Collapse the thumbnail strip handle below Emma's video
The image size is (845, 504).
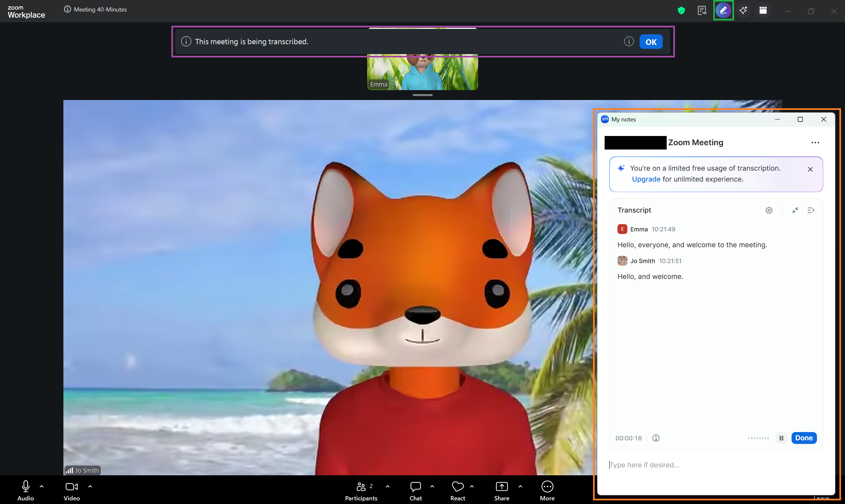click(x=422, y=95)
